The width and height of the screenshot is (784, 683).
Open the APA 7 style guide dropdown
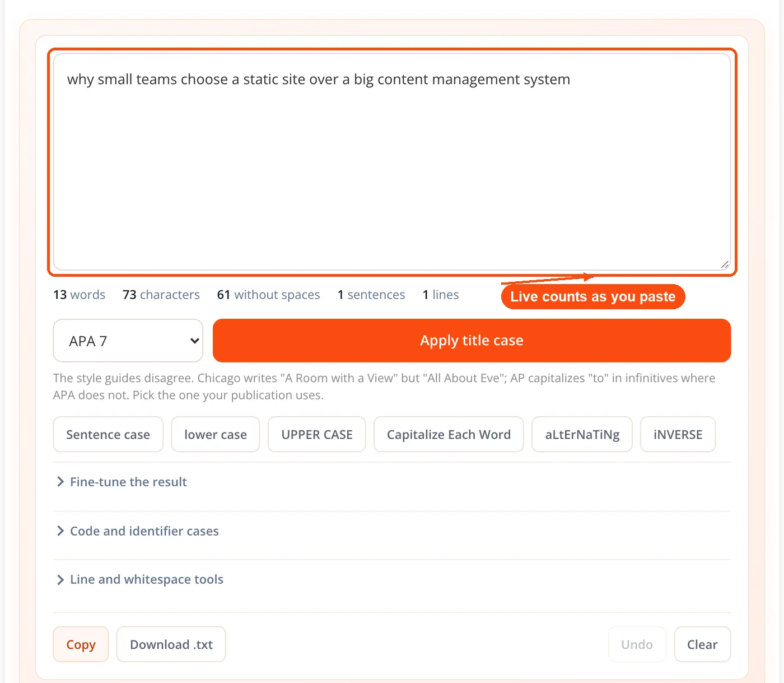128,341
